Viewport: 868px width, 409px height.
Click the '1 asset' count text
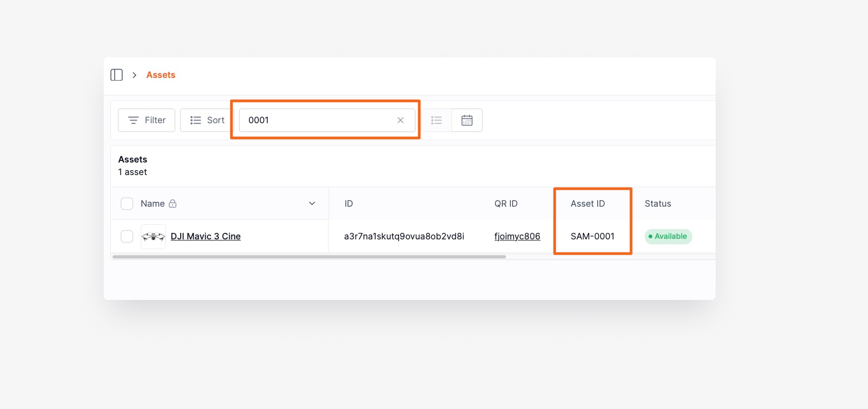(x=133, y=172)
